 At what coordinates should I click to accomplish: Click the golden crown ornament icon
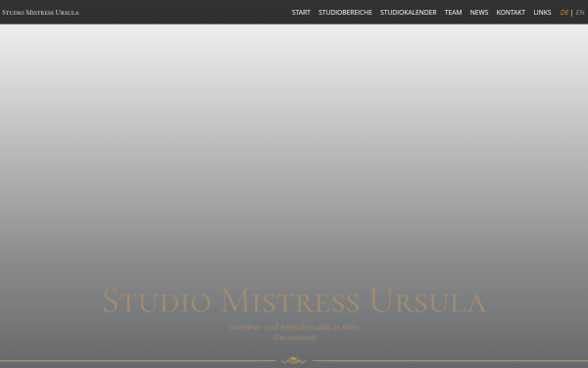294,360
